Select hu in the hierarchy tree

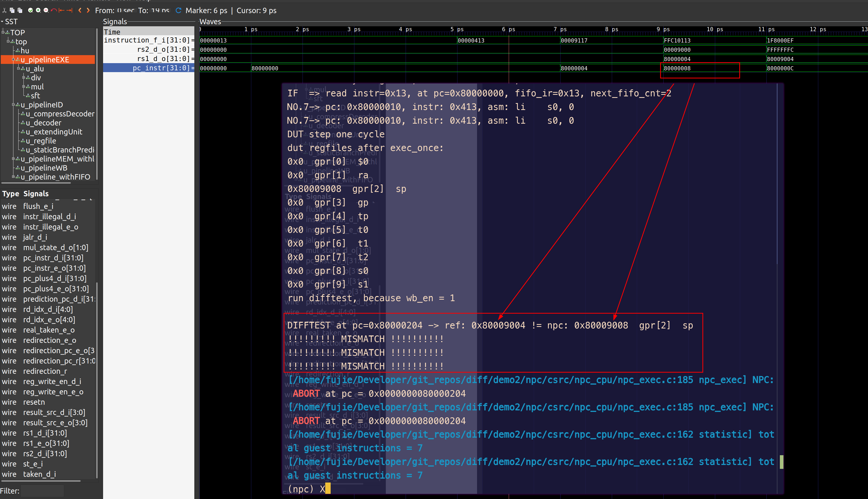point(25,51)
